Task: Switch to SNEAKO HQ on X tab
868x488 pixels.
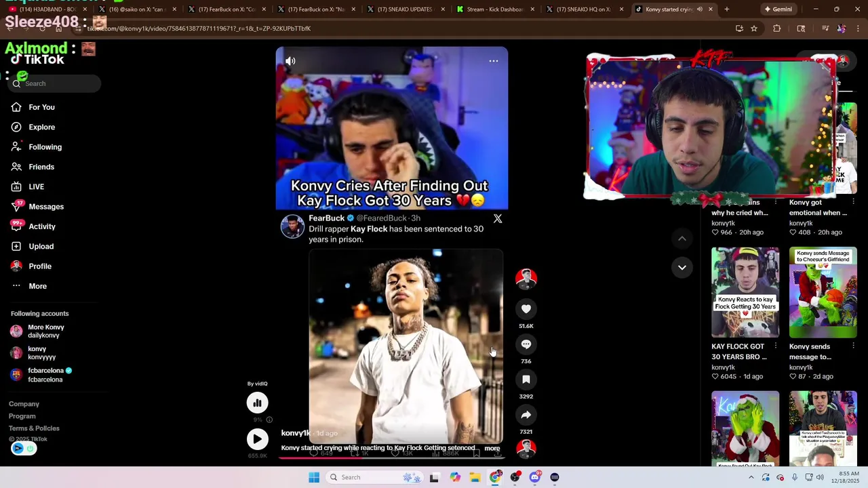Action: coord(583,9)
